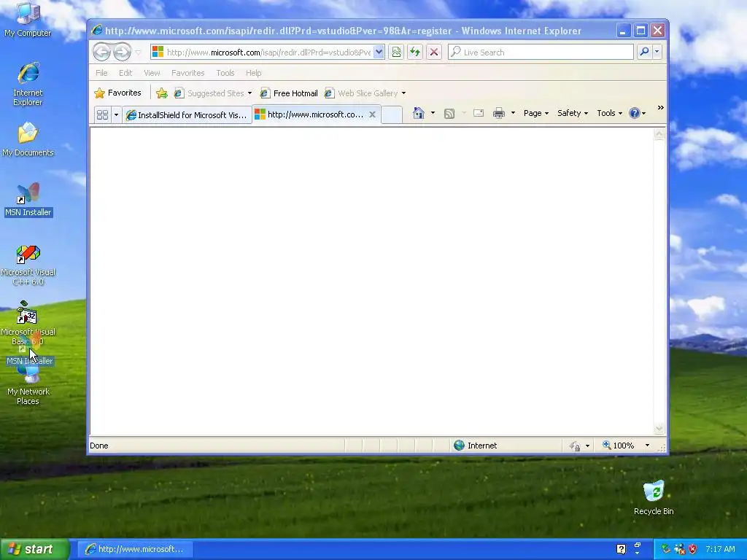Expand the Print dropdown arrow
The height and width of the screenshot is (560, 747).
pyautogui.click(x=513, y=113)
